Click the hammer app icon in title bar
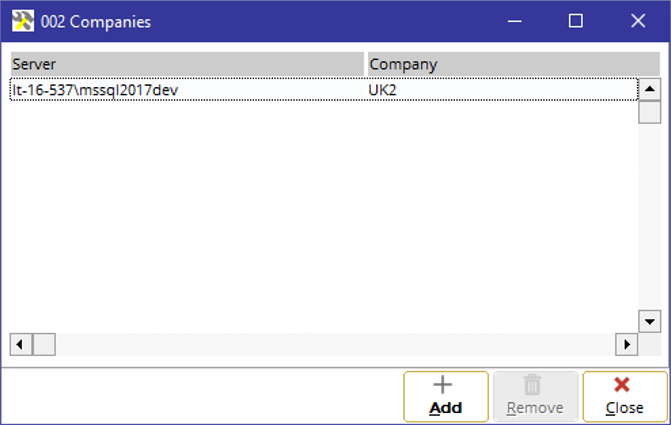The height and width of the screenshot is (425, 671). (23, 21)
